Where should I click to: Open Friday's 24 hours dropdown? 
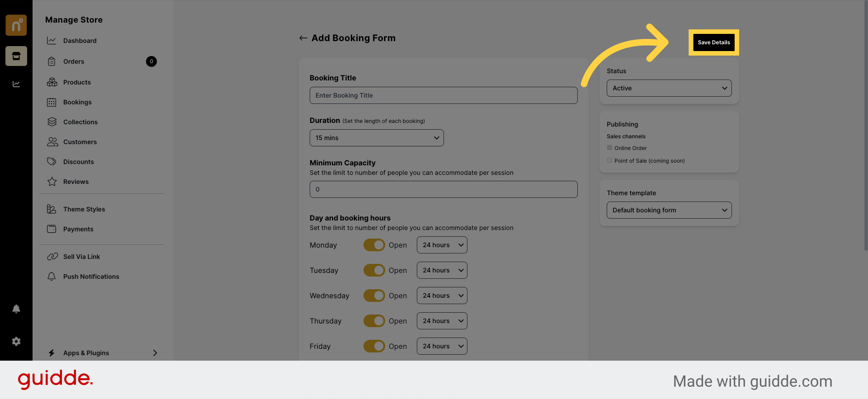click(x=442, y=346)
